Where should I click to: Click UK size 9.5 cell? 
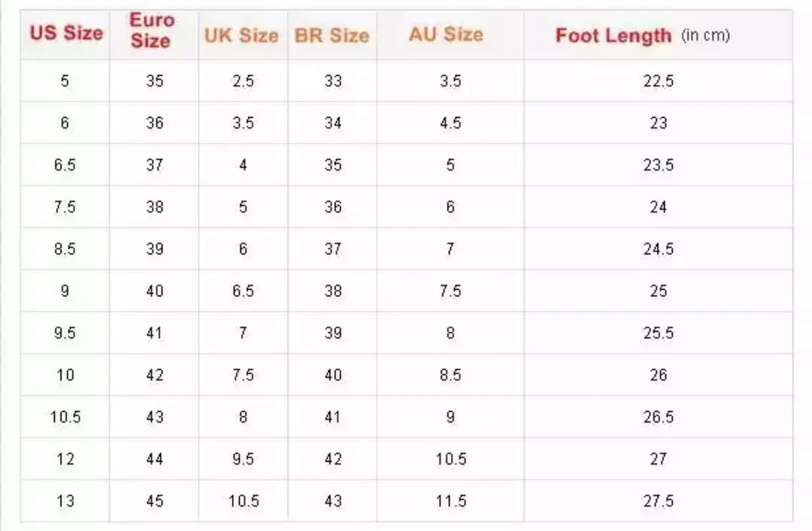243,459
